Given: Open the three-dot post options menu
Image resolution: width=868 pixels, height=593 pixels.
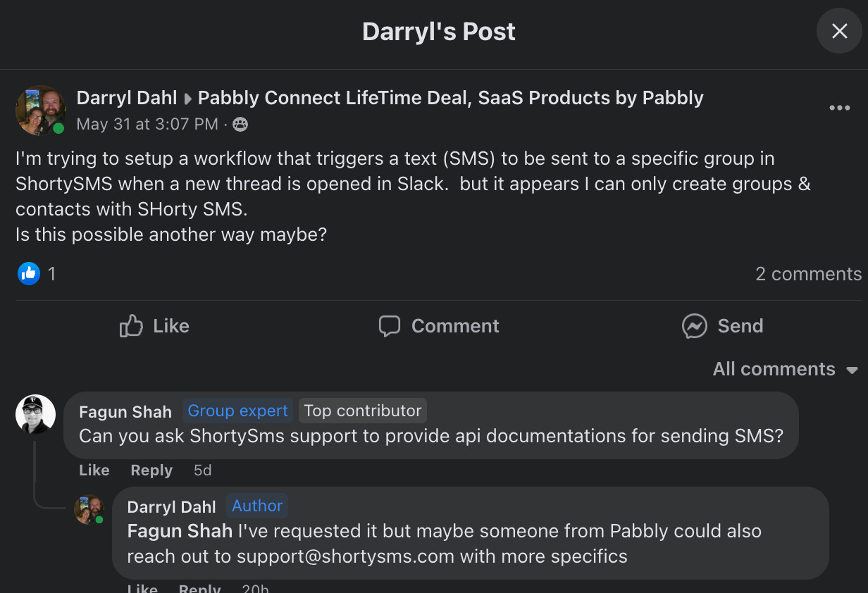Looking at the screenshot, I should tap(839, 108).
